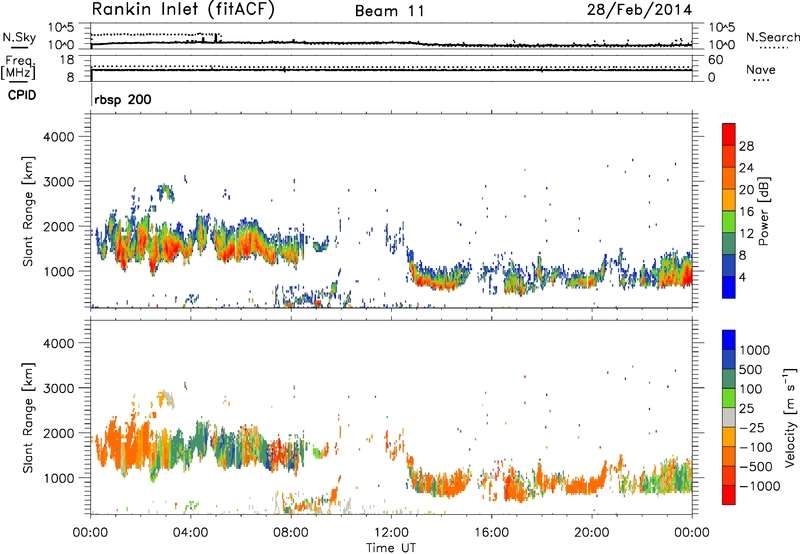Click the '-25' velocity color bar label

752,427
